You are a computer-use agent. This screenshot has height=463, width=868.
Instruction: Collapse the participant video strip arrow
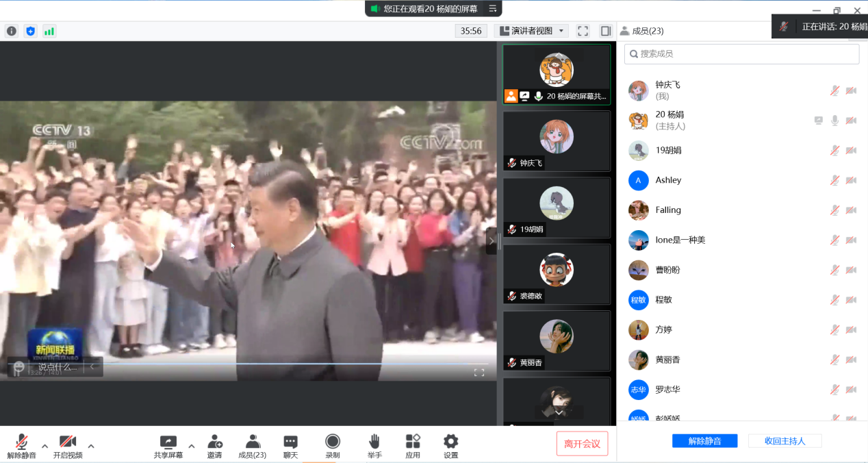pyautogui.click(x=491, y=241)
